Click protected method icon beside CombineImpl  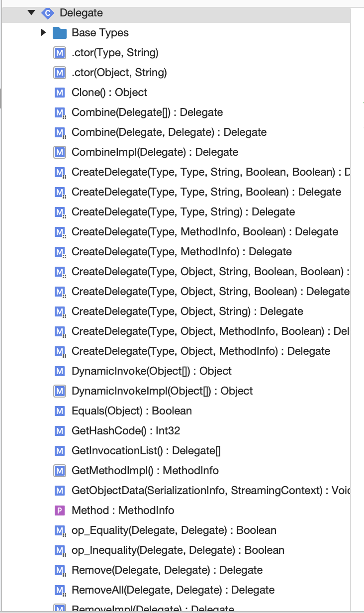click(60, 152)
